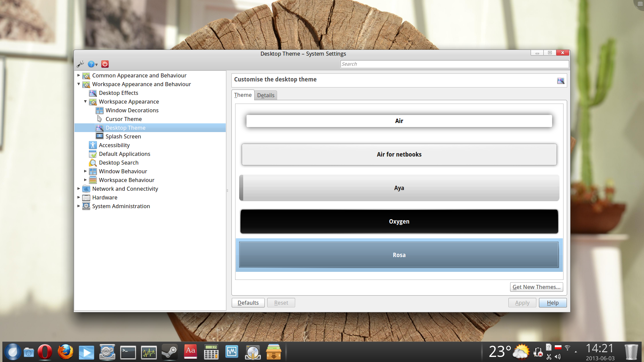The width and height of the screenshot is (644, 362).
Task: Launch Steam from the taskbar
Action: tap(169, 352)
